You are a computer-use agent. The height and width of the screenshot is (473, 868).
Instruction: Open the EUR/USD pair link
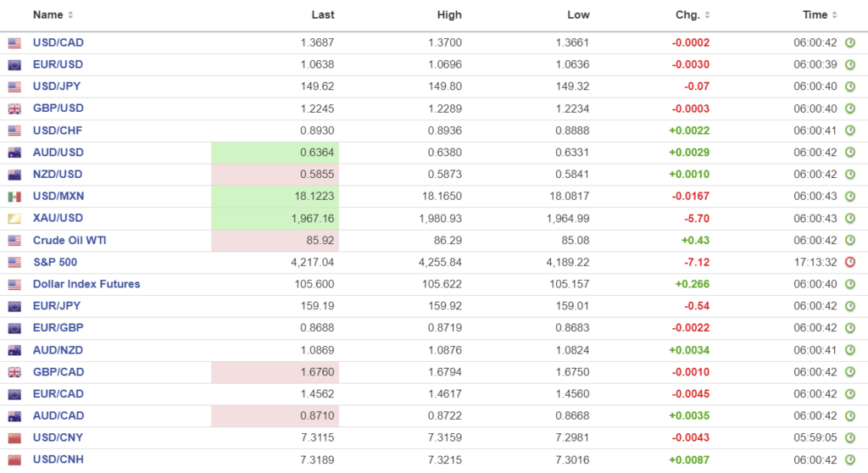click(58, 64)
